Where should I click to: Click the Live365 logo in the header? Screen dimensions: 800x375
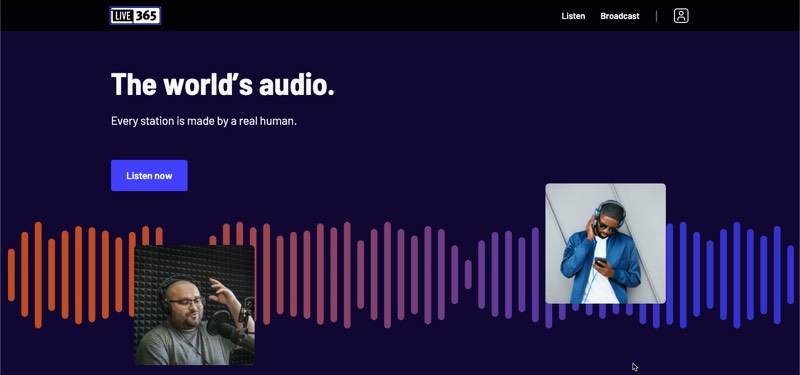pos(135,16)
